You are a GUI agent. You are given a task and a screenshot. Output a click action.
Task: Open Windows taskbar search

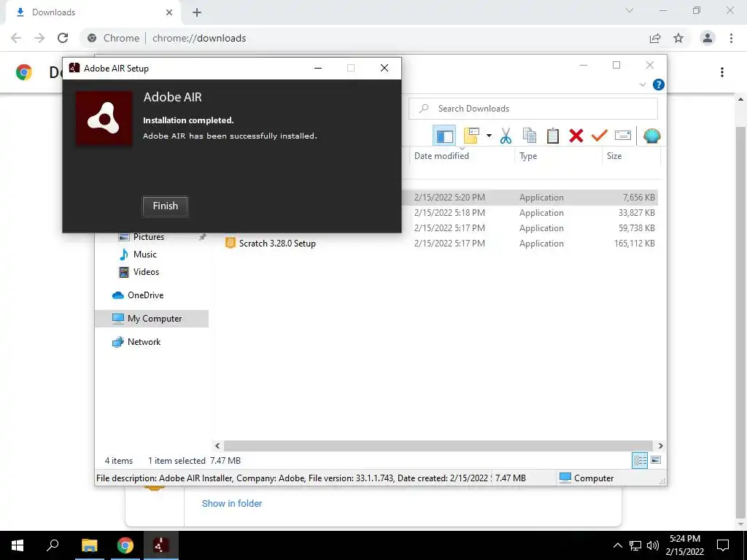(x=53, y=545)
